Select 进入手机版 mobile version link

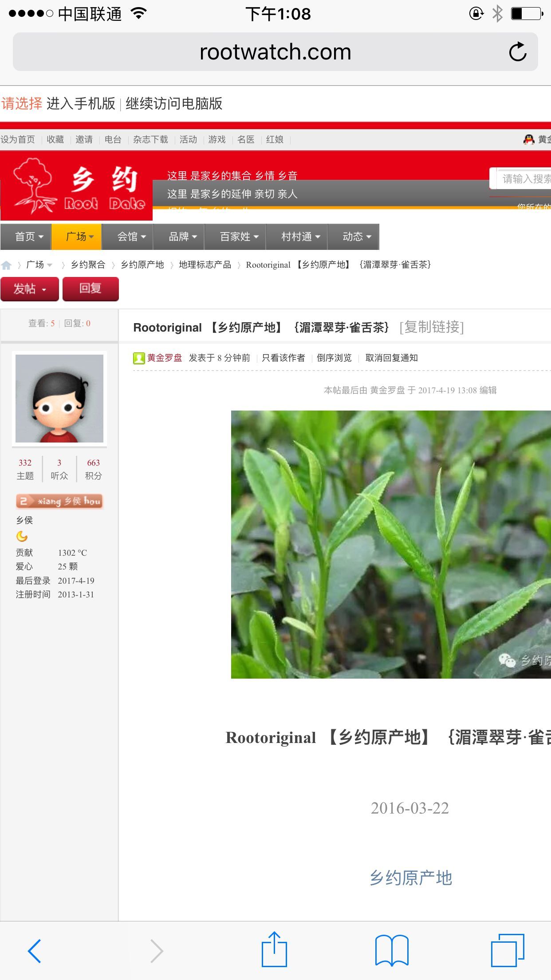[x=81, y=103]
